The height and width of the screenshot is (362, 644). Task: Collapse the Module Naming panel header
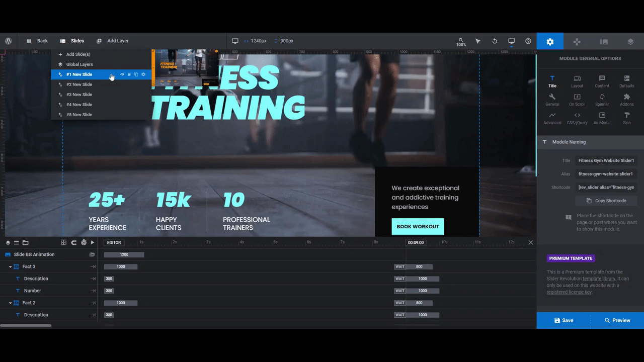click(590, 142)
